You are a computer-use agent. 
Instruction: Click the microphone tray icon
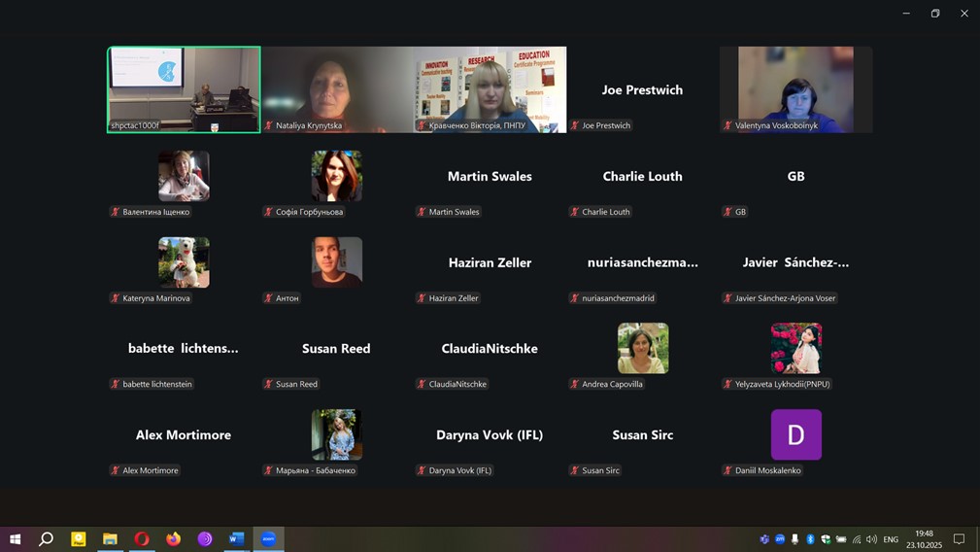click(794, 539)
